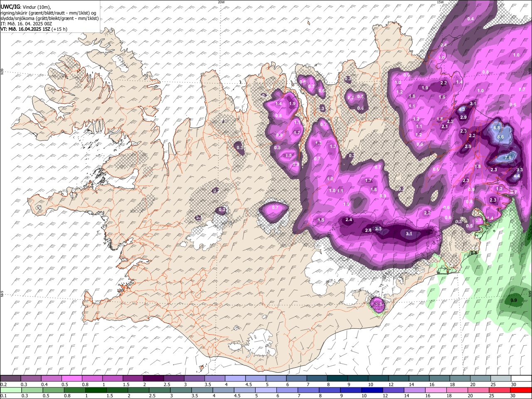Viewport: 532px width, 399px height.
Task: Click the 4.4 value near the east coast
Action: (517, 176)
